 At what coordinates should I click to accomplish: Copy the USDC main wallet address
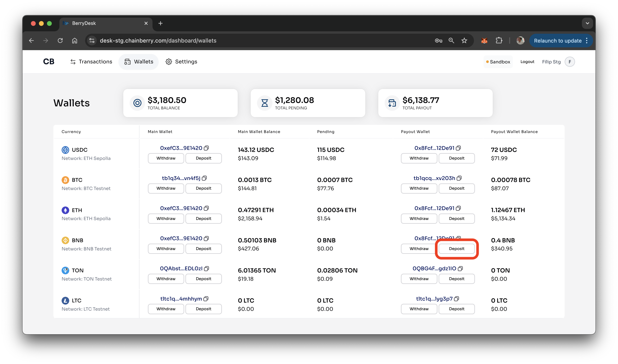[x=206, y=148]
